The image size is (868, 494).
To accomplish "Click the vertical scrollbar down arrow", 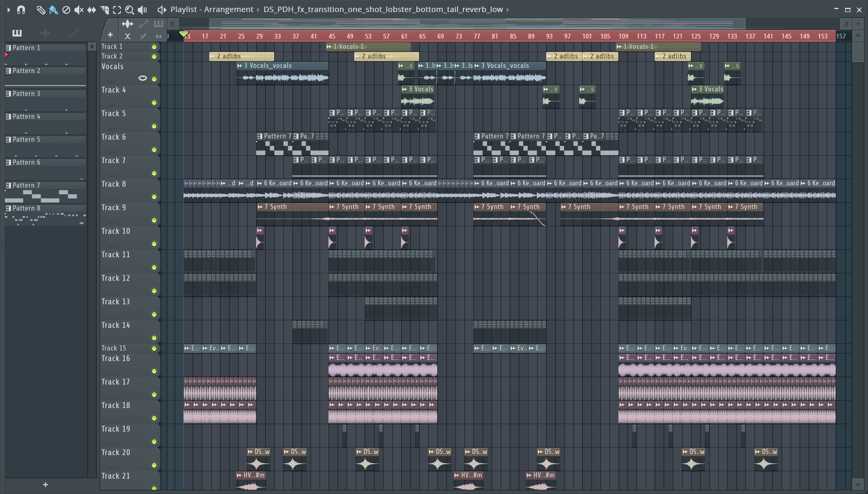I will click(858, 484).
